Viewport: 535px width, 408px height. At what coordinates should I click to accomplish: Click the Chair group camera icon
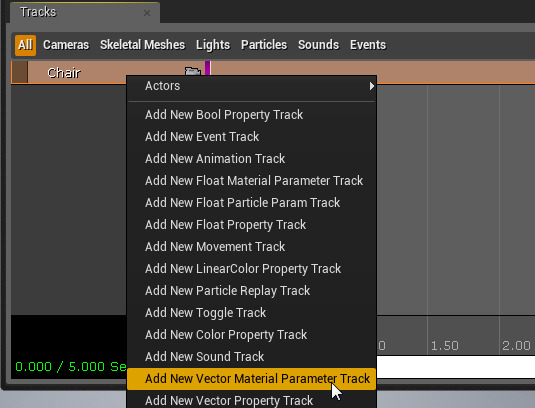192,71
